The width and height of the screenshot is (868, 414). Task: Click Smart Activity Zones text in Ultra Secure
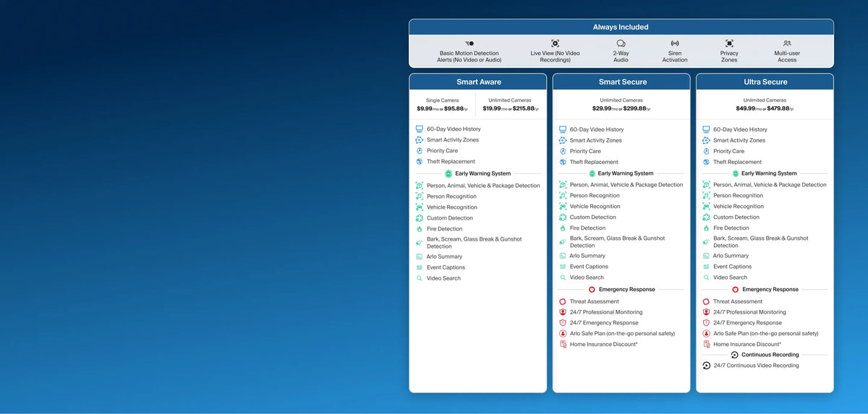click(x=739, y=140)
